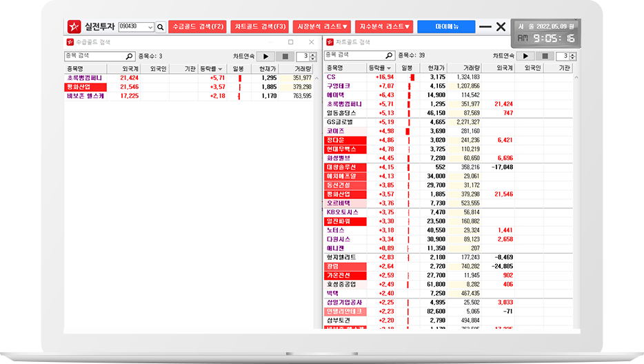644x364 pixels.
Task: Expand the 지수분석 리스트 dropdown
Action: pyautogui.click(x=385, y=27)
